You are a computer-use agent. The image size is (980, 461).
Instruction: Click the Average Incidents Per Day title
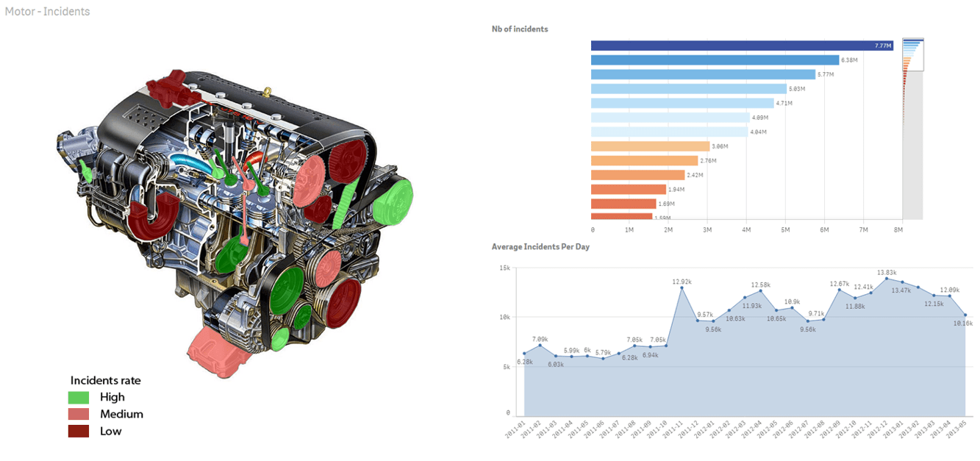coord(540,247)
